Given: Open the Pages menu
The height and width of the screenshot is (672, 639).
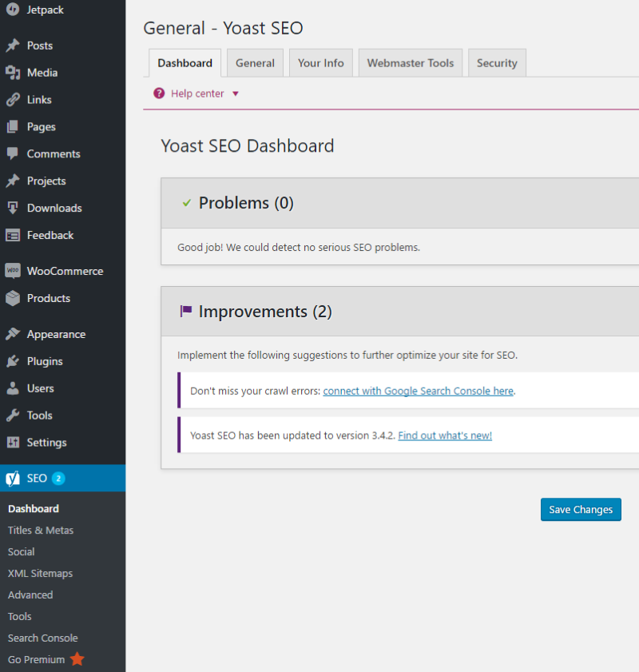Looking at the screenshot, I should [x=41, y=126].
